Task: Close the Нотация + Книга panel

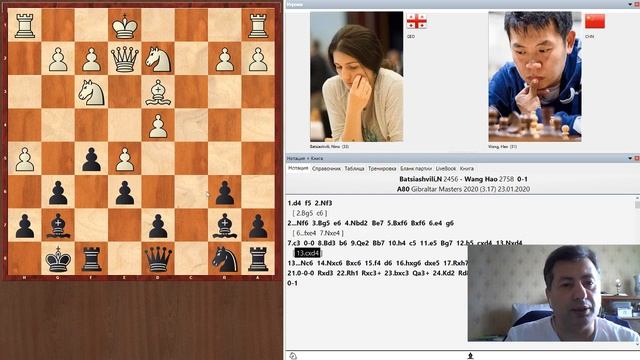Action: click(x=637, y=158)
